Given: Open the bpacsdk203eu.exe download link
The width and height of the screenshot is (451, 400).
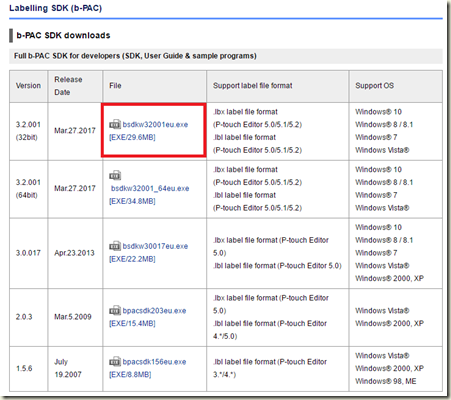Looking at the screenshot, I should pyautogui.click(x=154, y=311).
